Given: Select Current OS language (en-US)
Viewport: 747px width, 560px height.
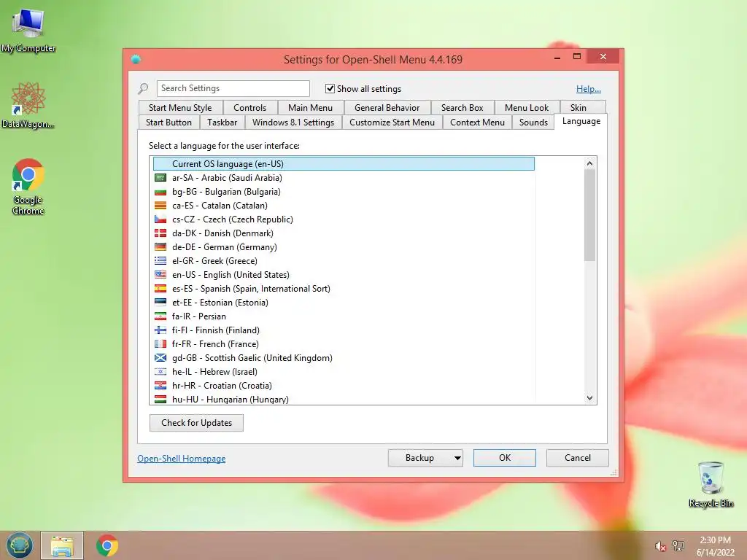Looking at the screenshot, I should 344,164.
